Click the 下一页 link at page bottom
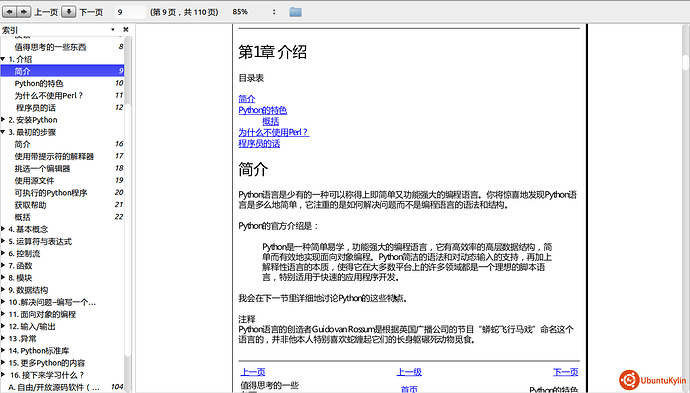The height and width of the screenshot is (393, 690). point(565,372)
